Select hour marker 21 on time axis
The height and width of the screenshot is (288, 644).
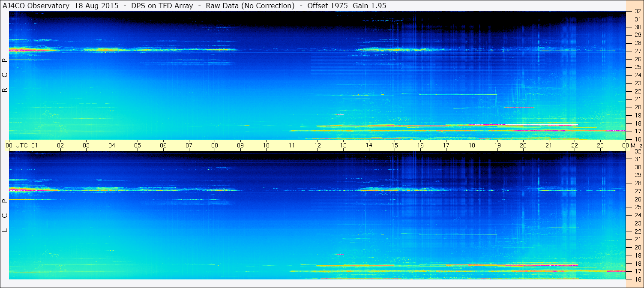tap(549, 145)
